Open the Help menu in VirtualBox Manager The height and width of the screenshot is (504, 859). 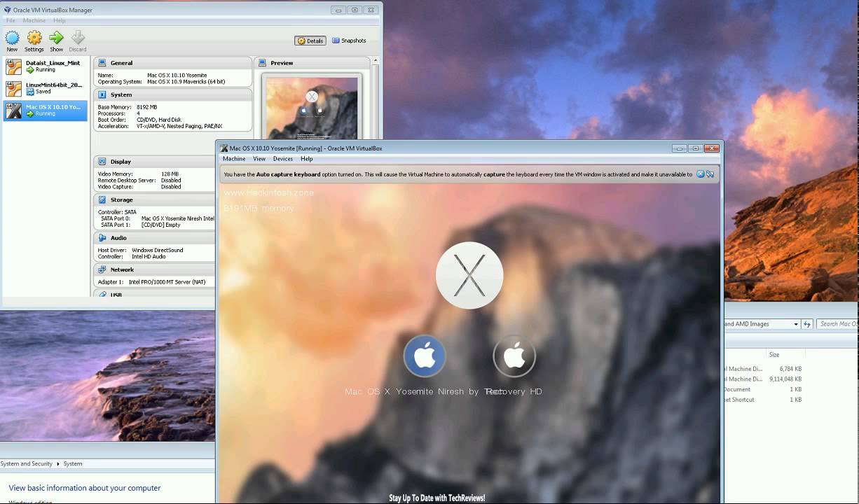click(x=60, y=20)
